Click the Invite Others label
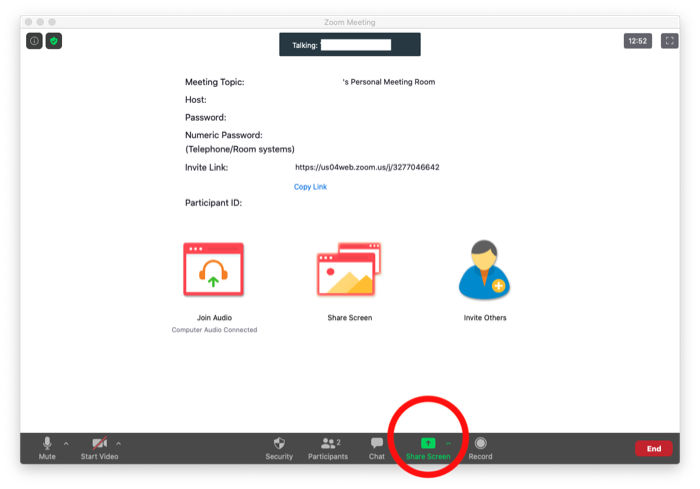Viewport: 700px width, 489px height. [485, 318]
